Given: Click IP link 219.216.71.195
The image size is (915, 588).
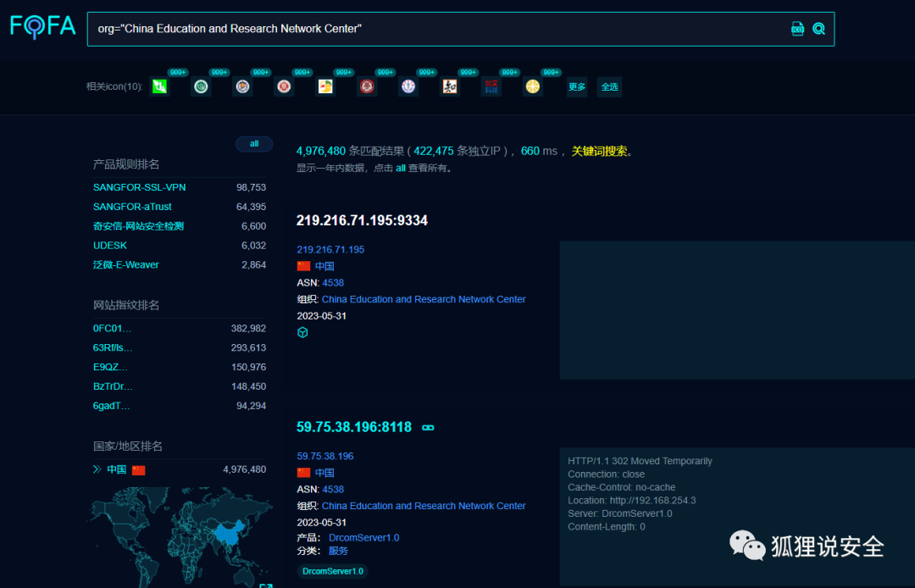Looking at the screenshot, I should (x=330, y=250).
